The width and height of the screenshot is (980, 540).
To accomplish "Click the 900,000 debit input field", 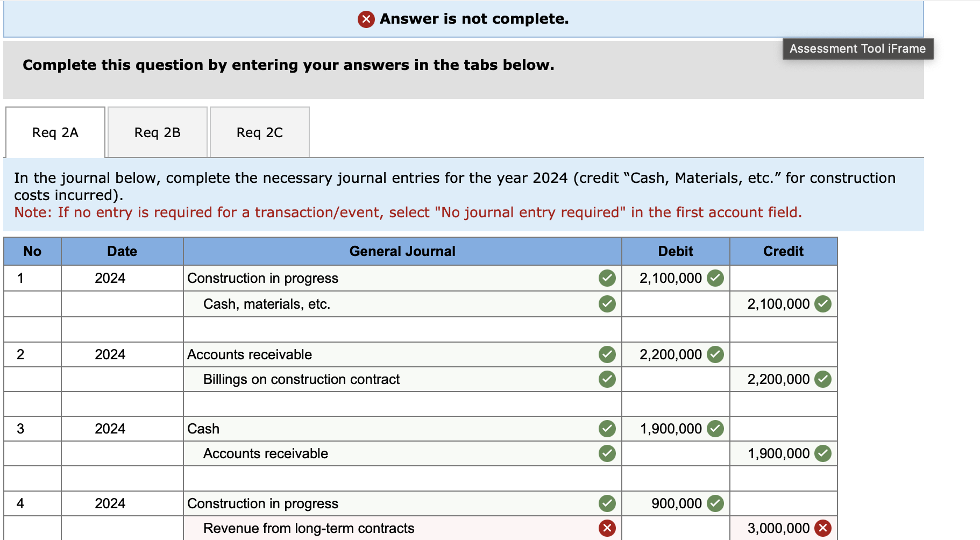I will click(676, 503).
